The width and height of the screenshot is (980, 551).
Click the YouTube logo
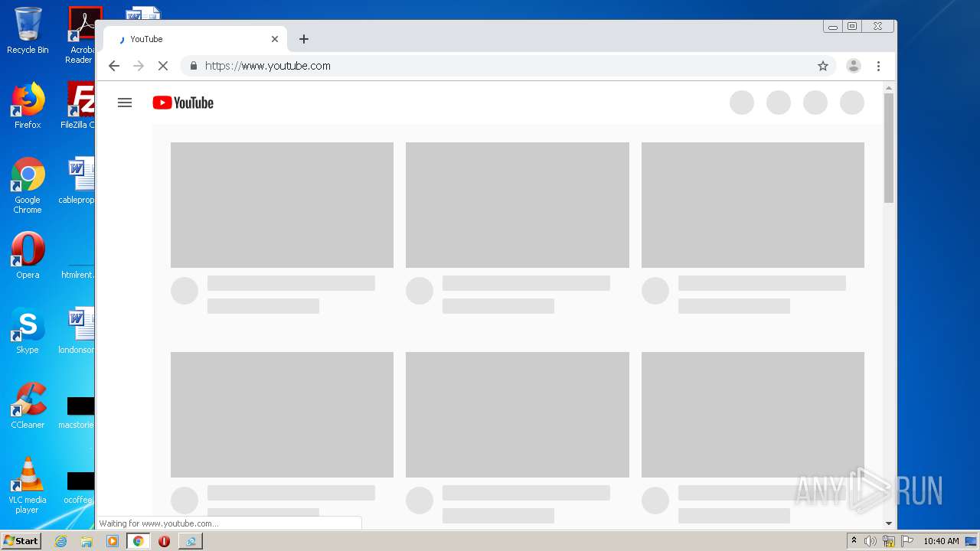pos(183,103)
